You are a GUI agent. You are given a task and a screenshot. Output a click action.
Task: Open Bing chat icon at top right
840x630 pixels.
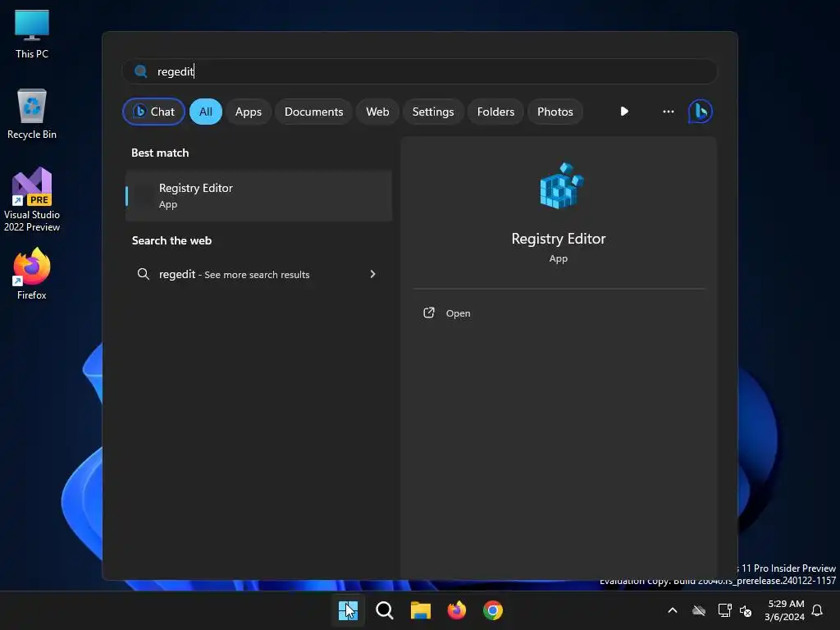(x=701, y=112)
